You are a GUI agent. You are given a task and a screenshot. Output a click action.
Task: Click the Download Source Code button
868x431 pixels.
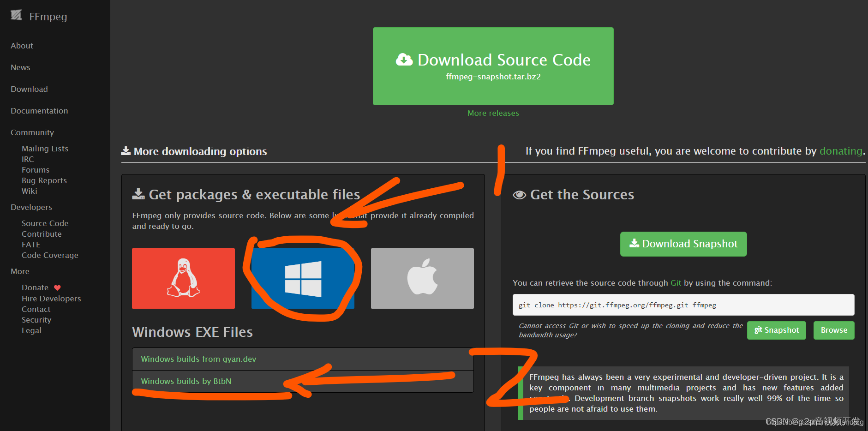click(x=493, y=66)
